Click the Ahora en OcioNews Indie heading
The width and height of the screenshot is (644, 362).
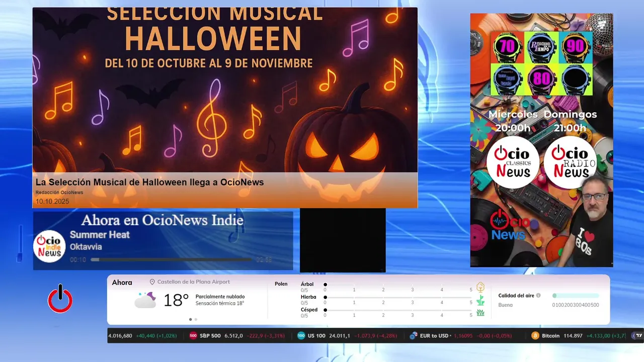coord(163,220)
